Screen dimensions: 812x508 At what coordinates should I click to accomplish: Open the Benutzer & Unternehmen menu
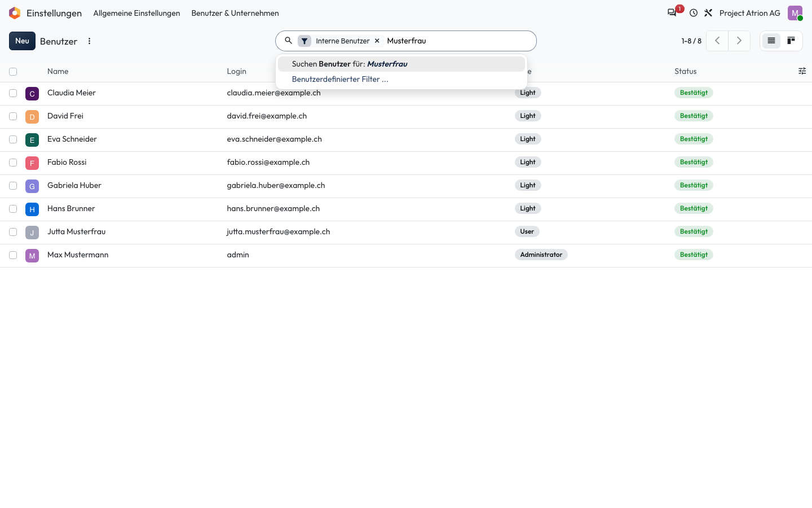click(235, 13)
